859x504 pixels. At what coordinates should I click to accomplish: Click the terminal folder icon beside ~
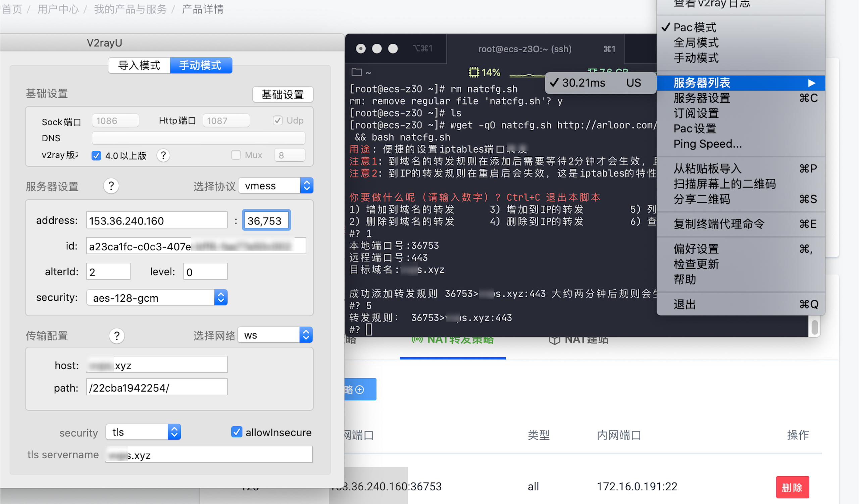(357, 72)
